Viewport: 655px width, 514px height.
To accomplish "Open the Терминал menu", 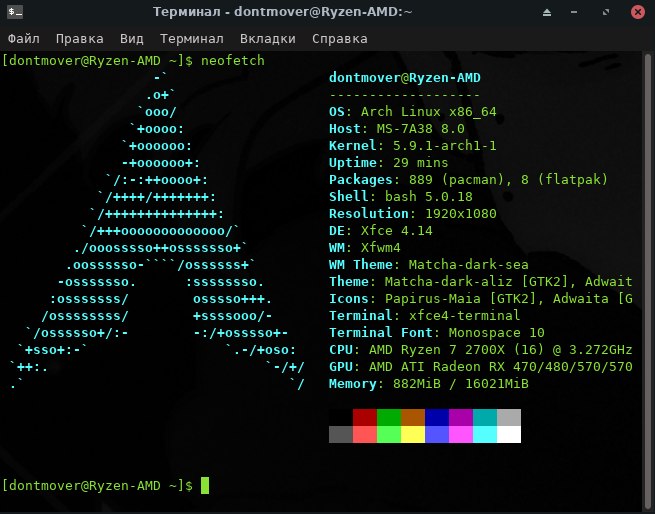I will [192, 39].
